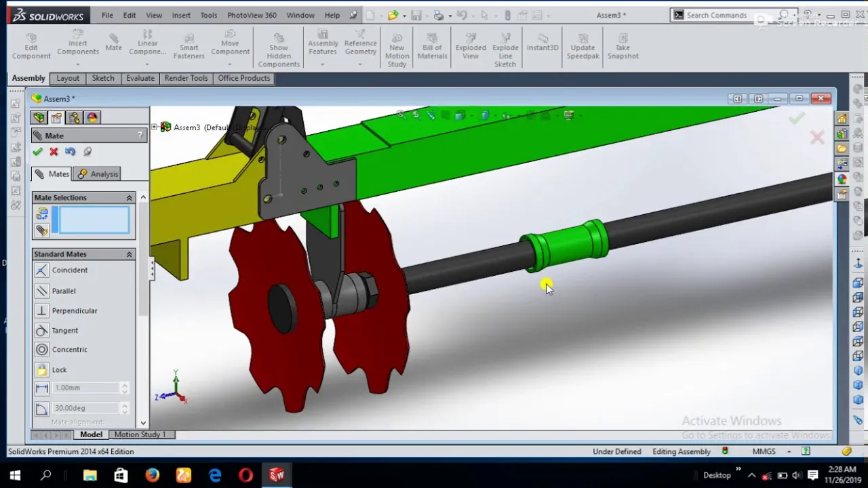Switch to the Office Products tab

point(244,78)
